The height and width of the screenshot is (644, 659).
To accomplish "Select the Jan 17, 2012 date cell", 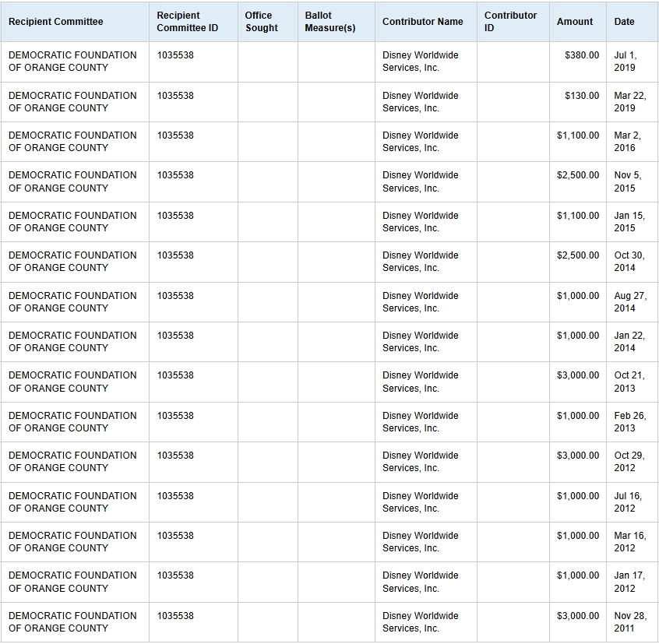I will click(x=629, y=582).
